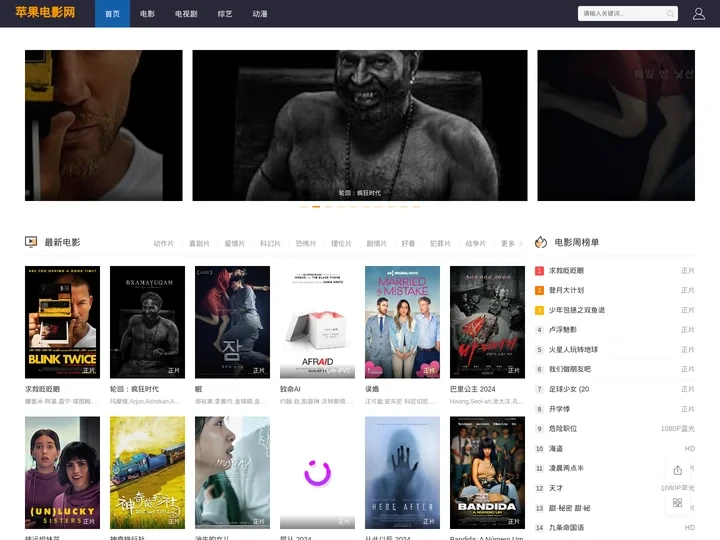Open rank 11 凌晨两点半 entry
The width and height of the screenshot is (720, 540).
(x=615, y=468)
